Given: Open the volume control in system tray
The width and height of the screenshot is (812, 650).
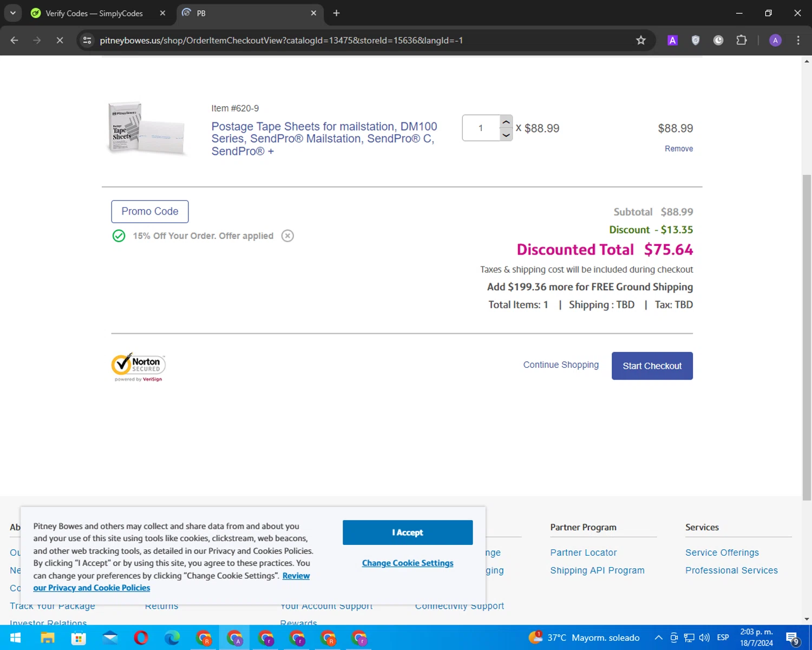Looking at the screenshot, I should 704,638.
